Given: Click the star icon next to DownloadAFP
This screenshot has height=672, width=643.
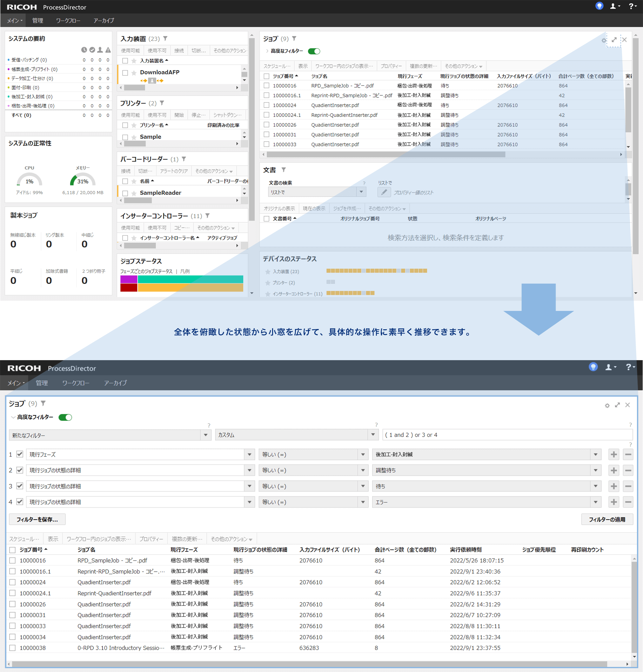Looking at the screenshot, I should pos(134,73).
